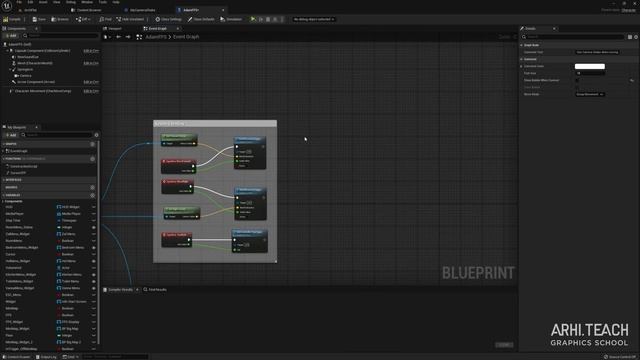The image size is (640, 360).
Task: Click the Add button in My Blueprint
Action: click(11, 135)
